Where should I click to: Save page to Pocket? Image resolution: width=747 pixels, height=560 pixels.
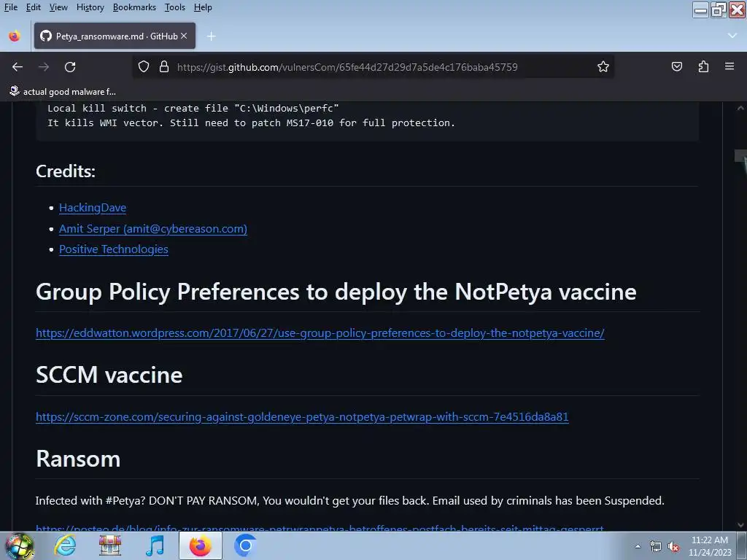tap(677, 66)
